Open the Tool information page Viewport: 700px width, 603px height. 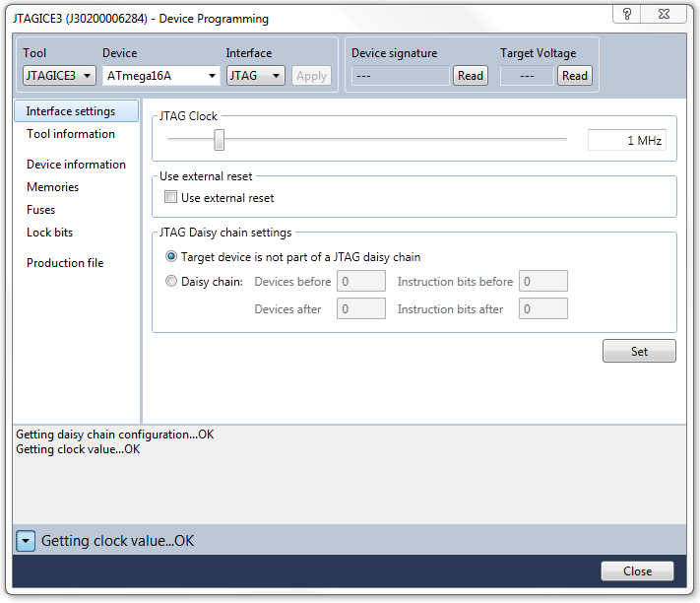71,134
